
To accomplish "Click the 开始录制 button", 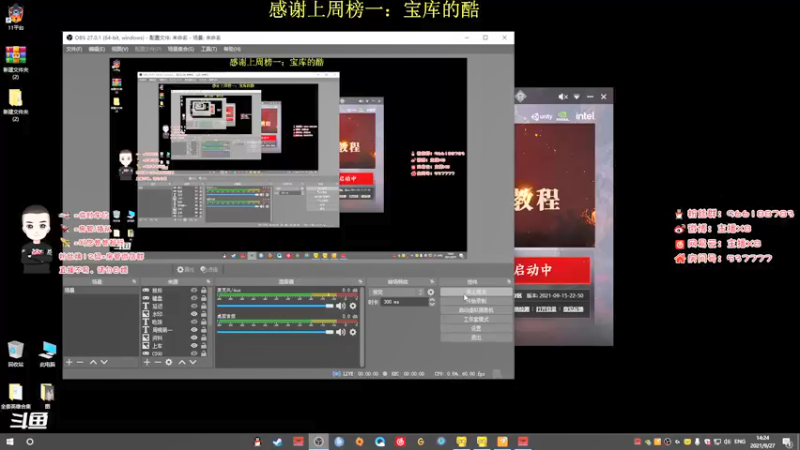I will tap(476, 301).
